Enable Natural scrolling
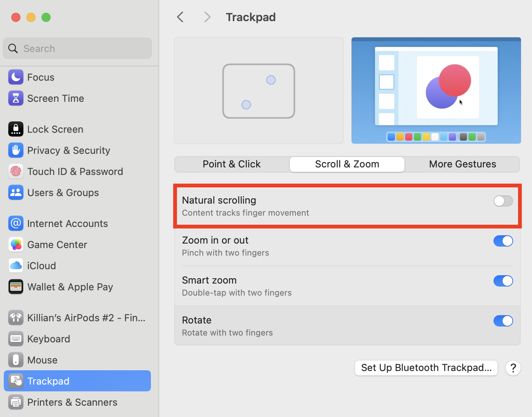This screenshot has width=532, height=417. coord(503,201)
